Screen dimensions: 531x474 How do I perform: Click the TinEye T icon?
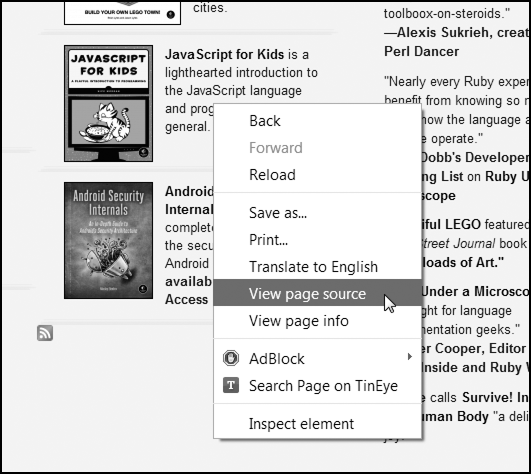tap(231, 385)
